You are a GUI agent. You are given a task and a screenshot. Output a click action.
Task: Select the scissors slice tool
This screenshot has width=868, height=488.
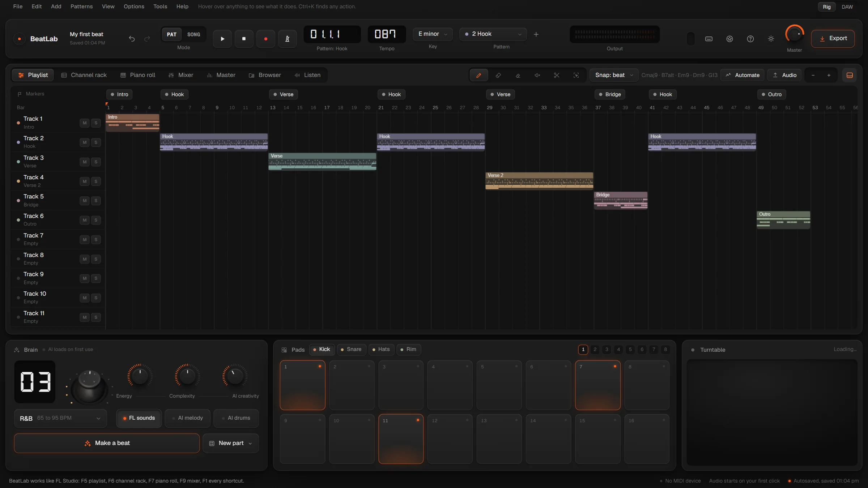557,75
